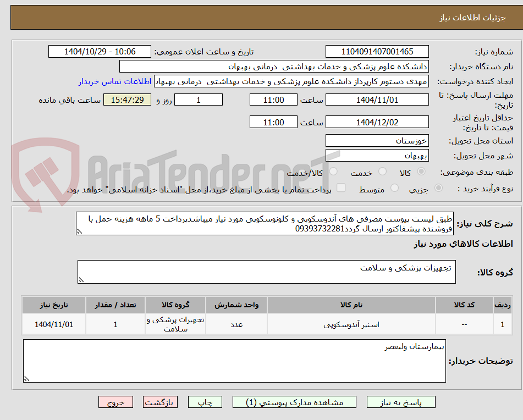523x420 pixels.
Task: Click the announcement date field 1404/10/29 - 10:06
Action: [x=100, y=52]
